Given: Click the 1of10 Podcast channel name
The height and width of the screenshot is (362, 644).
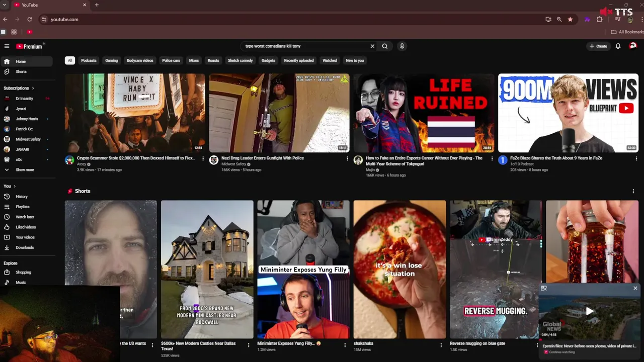Looking at the screenshot, I should point(522,164).
